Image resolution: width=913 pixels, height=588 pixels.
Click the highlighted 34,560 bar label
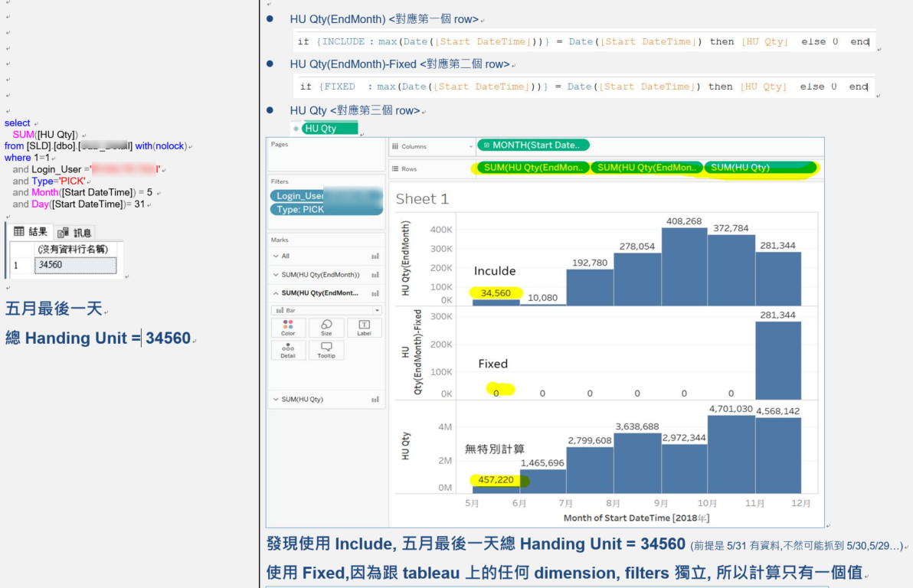click(x=496, y=293)
